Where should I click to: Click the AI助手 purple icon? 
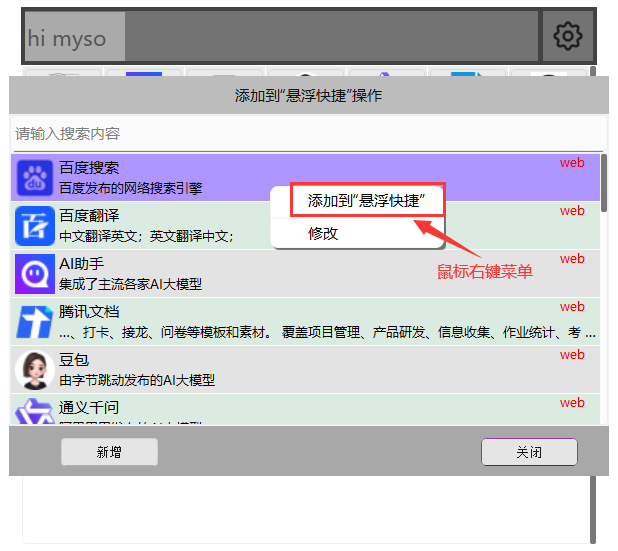35,273
